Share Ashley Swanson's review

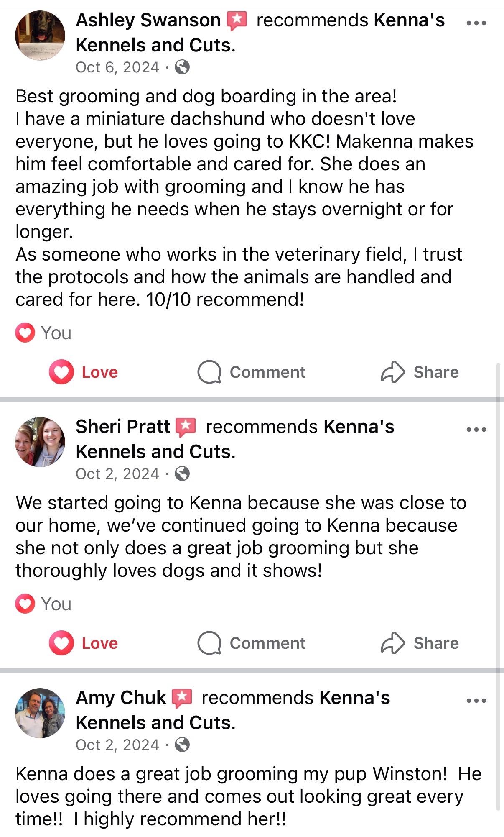pos(420,372)
